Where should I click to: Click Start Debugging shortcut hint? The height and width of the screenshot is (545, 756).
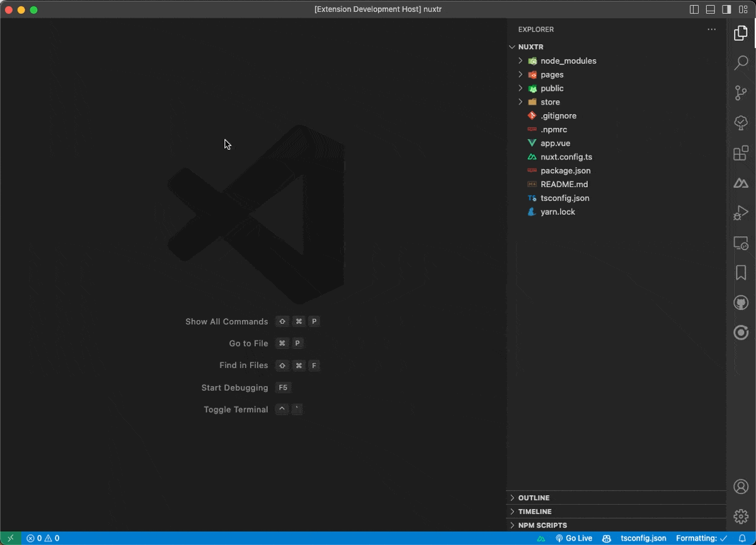[246, 387]
